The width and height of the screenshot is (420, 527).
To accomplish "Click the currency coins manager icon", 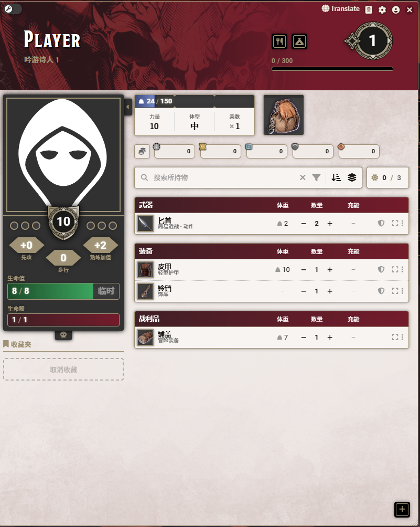I will (x=142, y=151).
